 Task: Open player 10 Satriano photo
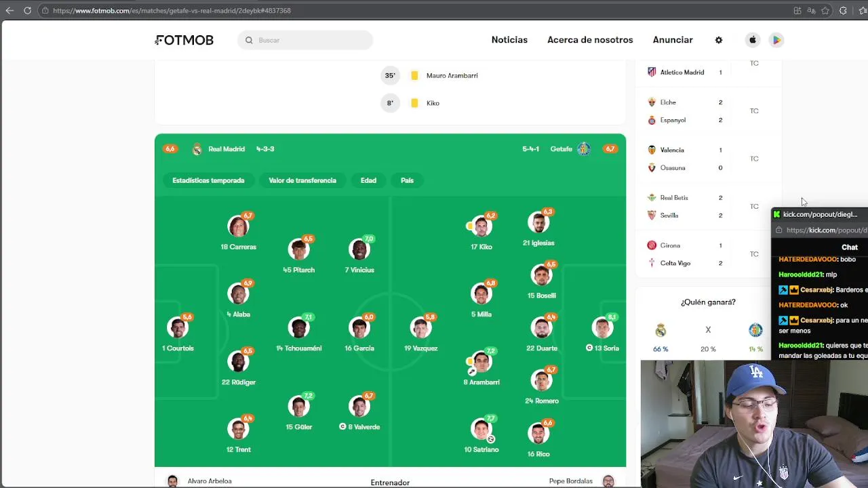click(x=481, y=429)
